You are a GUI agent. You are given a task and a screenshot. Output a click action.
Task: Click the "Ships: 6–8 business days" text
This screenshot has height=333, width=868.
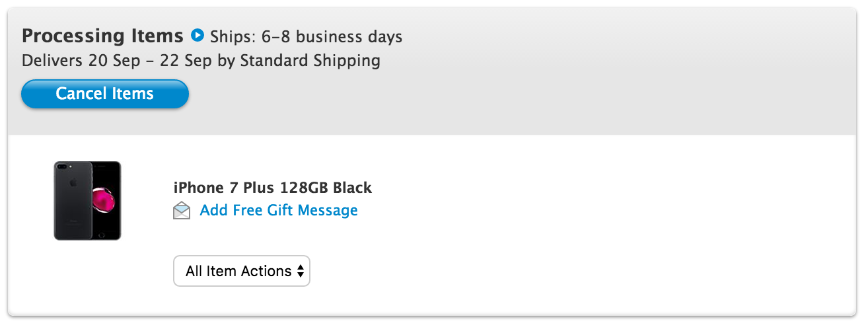coord(306,36)
